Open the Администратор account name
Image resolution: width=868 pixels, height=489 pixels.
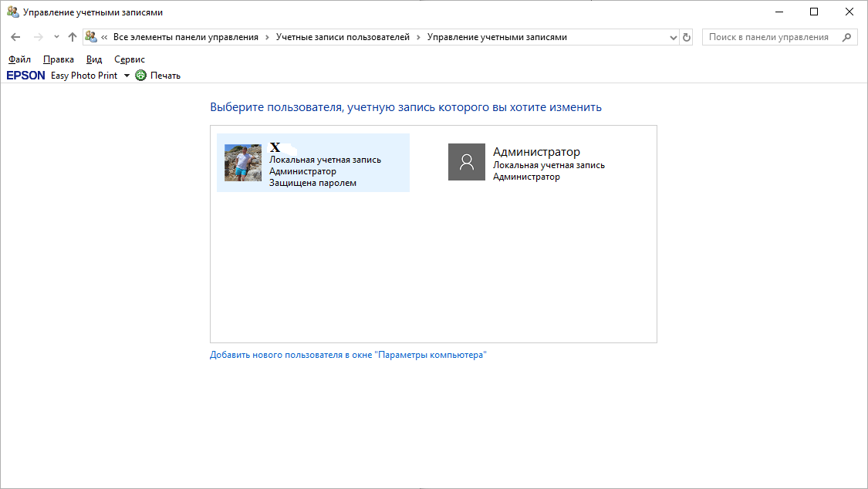[x=536, y=152]
